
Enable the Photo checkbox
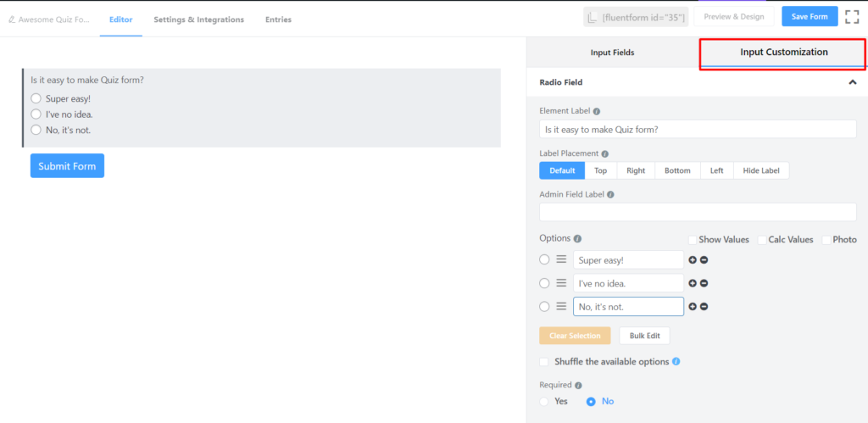[826, 240]
